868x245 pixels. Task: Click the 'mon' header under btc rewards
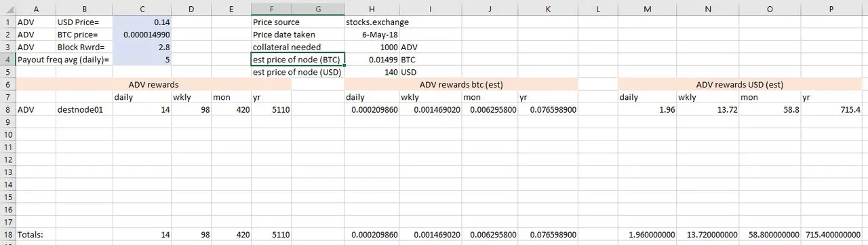489,97
